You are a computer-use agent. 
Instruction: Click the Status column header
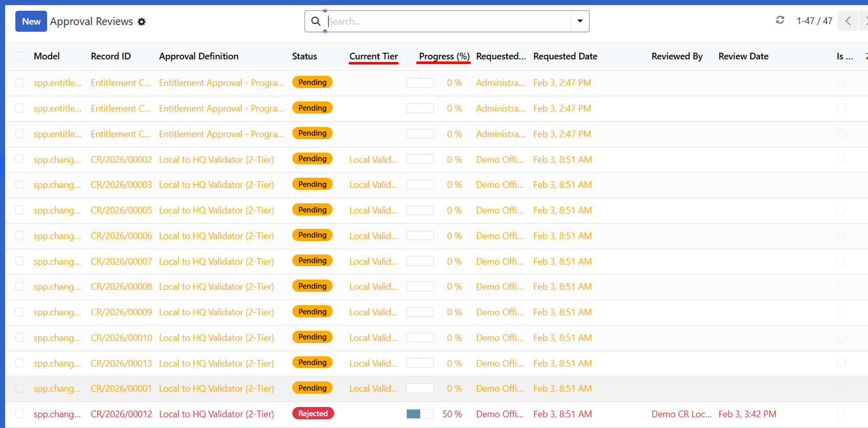coord(305,56)
